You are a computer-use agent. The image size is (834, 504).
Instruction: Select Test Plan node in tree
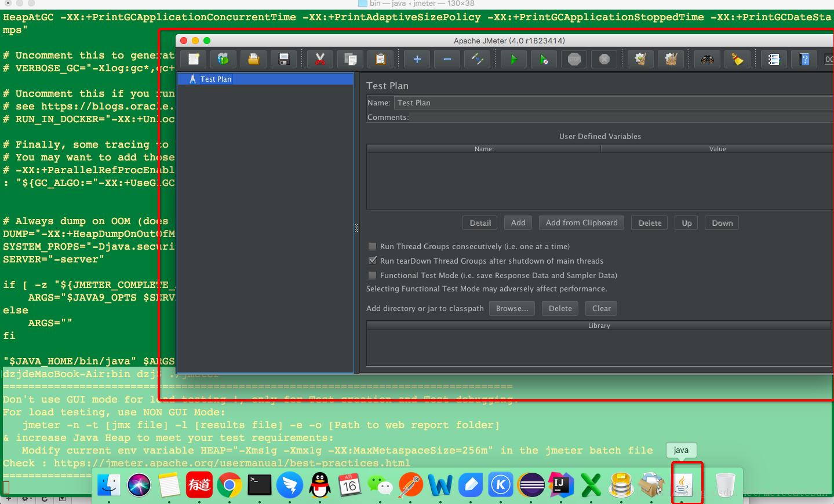265,79
